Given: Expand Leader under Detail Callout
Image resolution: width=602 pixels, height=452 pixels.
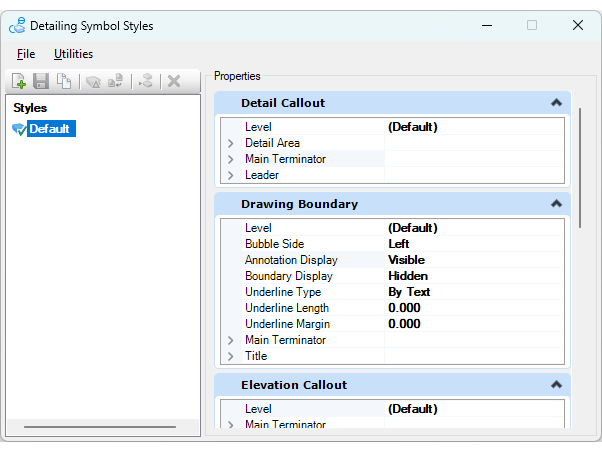Looking at the screenshot, I should pyautogui.click(x=230, y=175).
